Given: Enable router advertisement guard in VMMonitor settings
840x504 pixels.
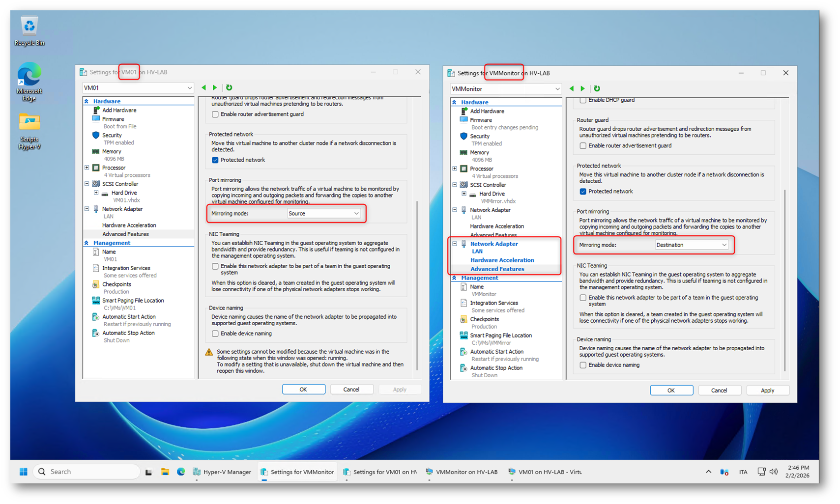Looking at the screenshot, I should pyautogui.click(x=583, y=145).
